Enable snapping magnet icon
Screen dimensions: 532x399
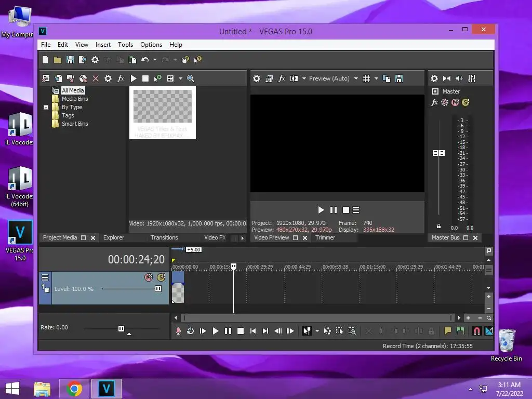pyautogui.click(x=476, y=331)
